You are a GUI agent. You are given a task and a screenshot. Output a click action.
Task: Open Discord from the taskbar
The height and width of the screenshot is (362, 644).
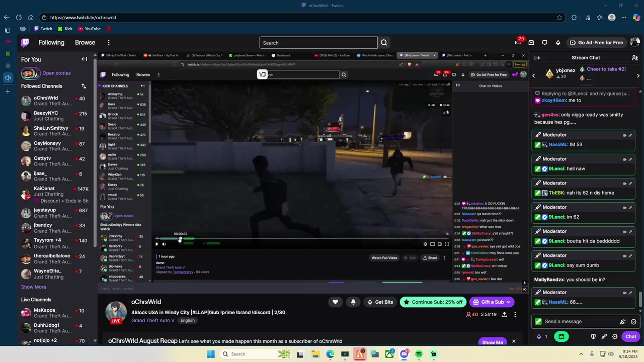(x=404, y=354)
